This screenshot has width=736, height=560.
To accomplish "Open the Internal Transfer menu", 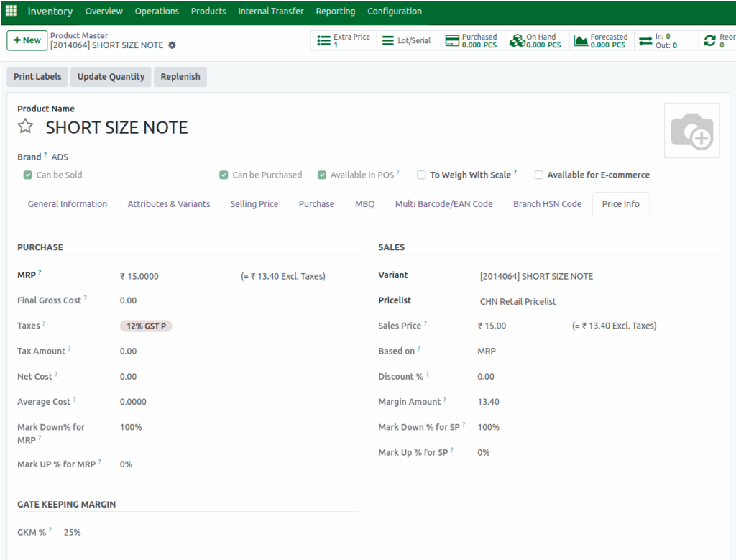I will 271,11.
